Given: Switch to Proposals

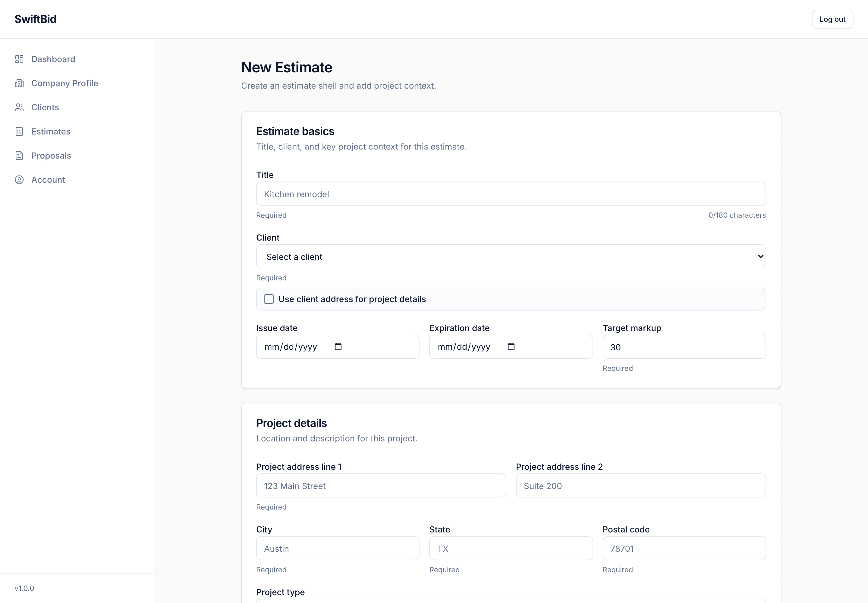Looking at the screenshot, I should tap(51, 156).
